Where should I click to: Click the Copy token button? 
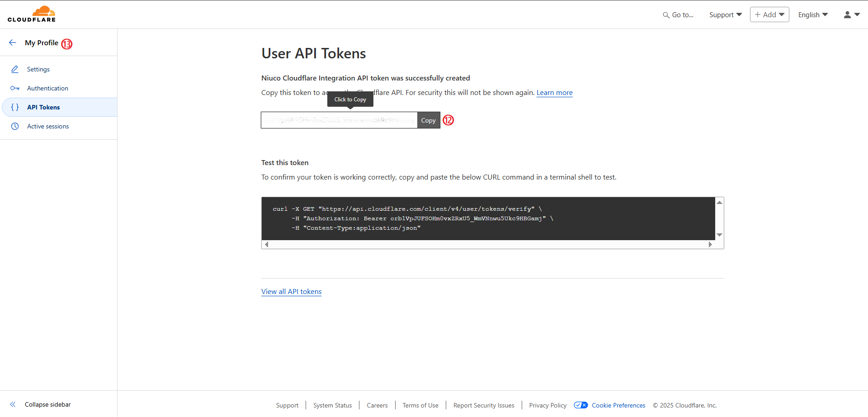[429, 120]
